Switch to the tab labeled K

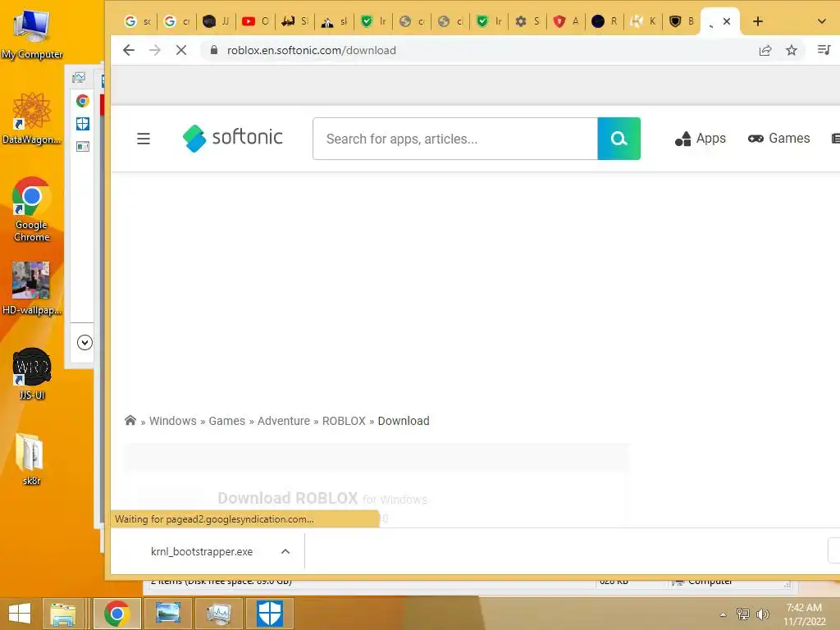(x=643, y=21)
